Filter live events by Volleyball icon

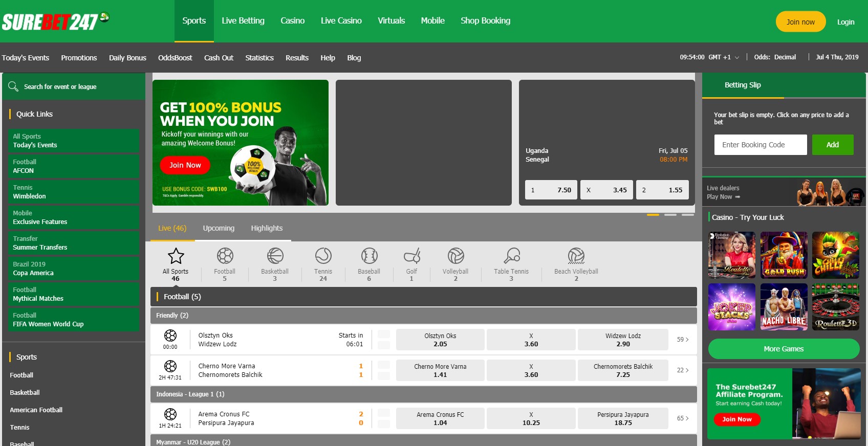tap(455, 256)
